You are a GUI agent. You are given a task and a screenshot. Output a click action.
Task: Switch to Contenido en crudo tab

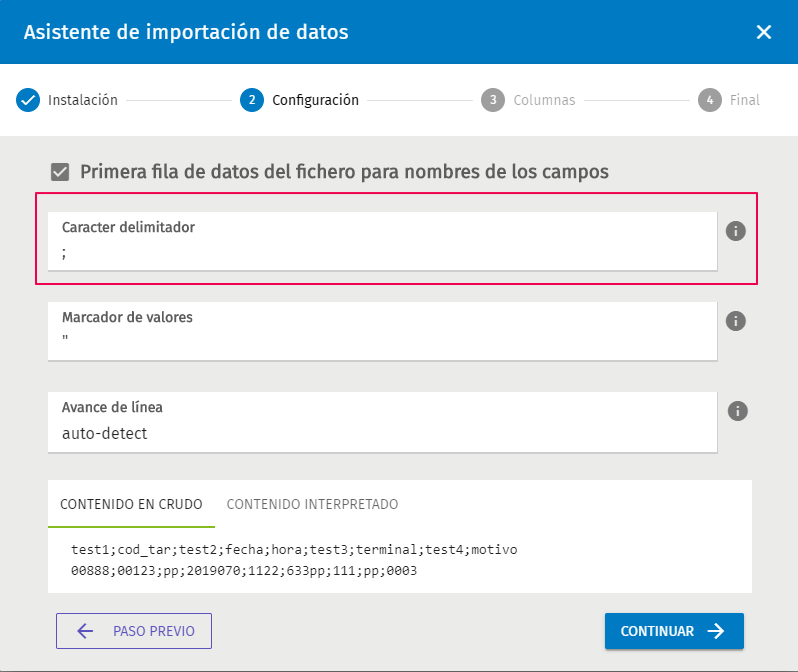131,504
